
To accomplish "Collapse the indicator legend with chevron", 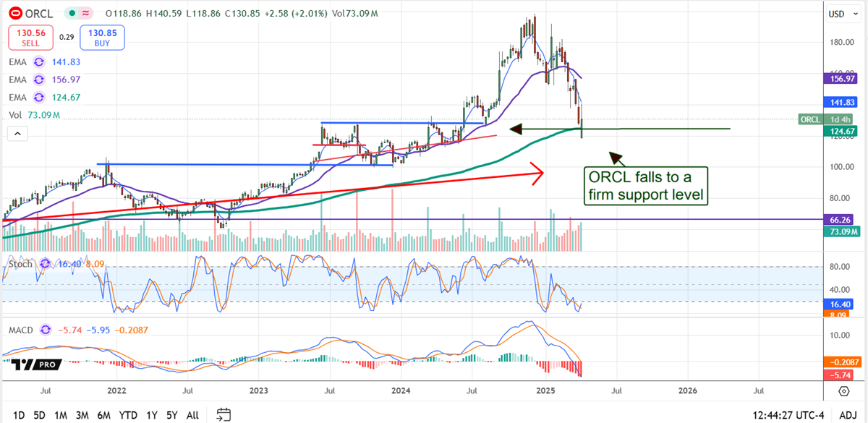I will [x=17, y=133].
